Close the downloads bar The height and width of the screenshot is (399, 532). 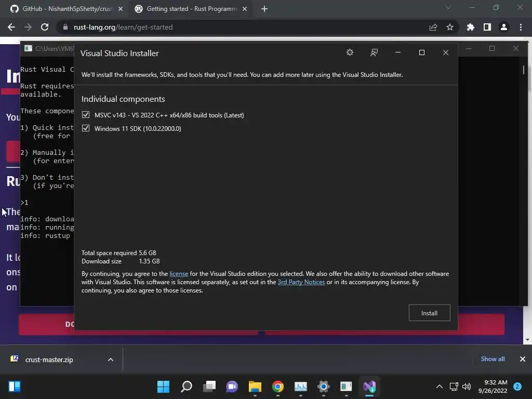point(523,359)
